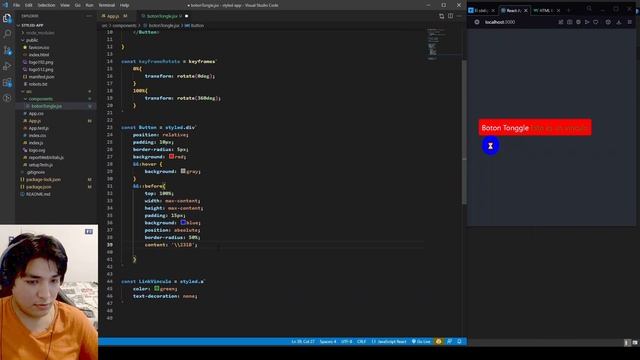Open Explorer panel more actions ellipsis

click(89, 16)
